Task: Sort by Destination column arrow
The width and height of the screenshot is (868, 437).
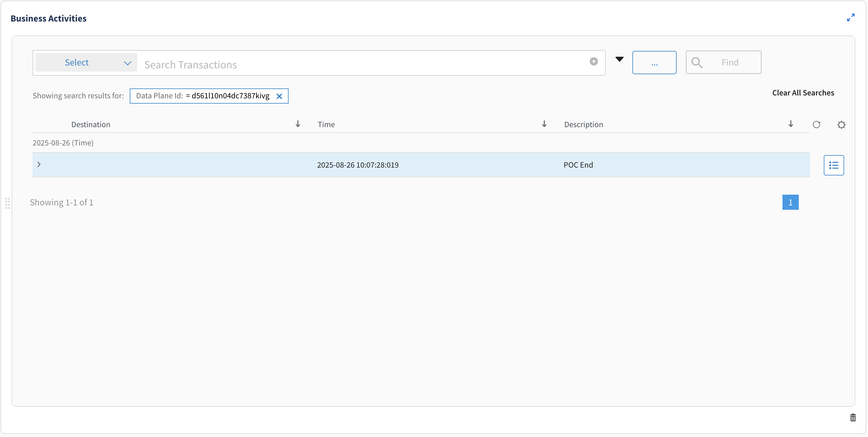Action: click(x=298, y=124)
